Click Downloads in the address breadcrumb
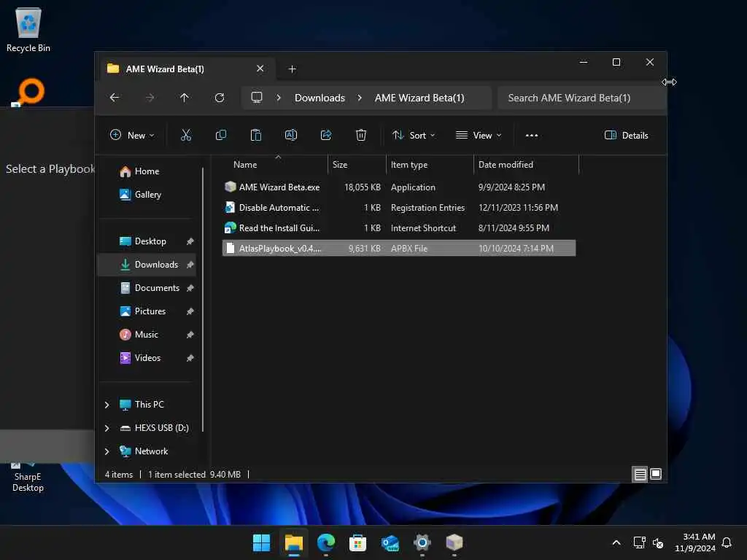This screenshot has width=747, height=560. tap(320, 98)
